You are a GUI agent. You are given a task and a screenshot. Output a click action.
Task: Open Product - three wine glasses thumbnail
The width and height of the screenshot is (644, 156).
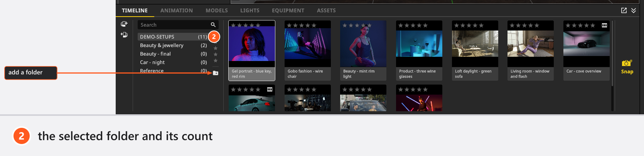pyautogui.click(x=419, y=51)
